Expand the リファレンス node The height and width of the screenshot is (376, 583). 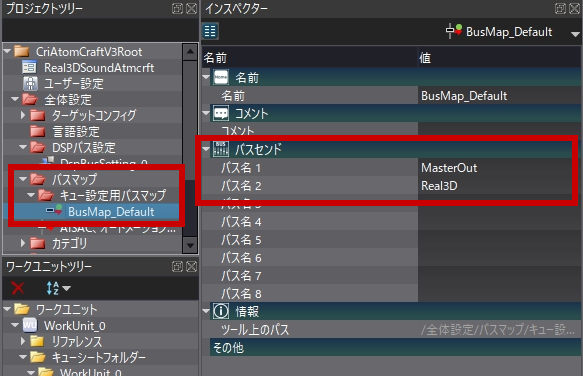(23, 341)
